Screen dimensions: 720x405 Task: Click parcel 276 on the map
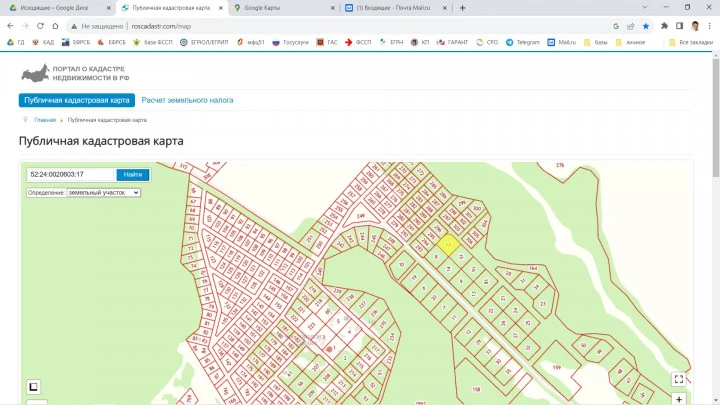point(560,165)
